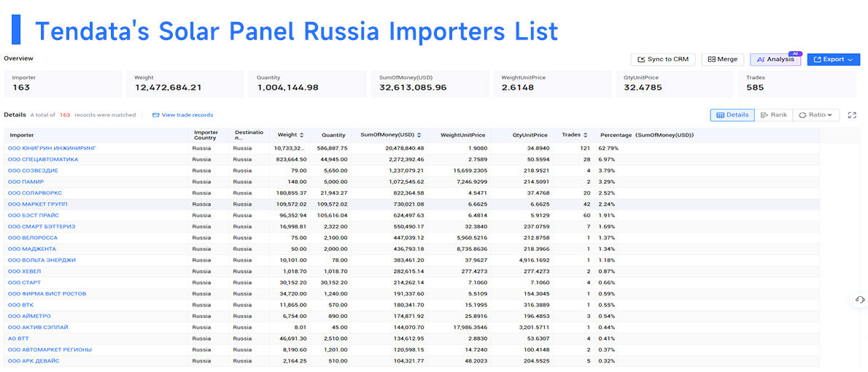Launch the AI Analysis tool

(x=775, y=59)
